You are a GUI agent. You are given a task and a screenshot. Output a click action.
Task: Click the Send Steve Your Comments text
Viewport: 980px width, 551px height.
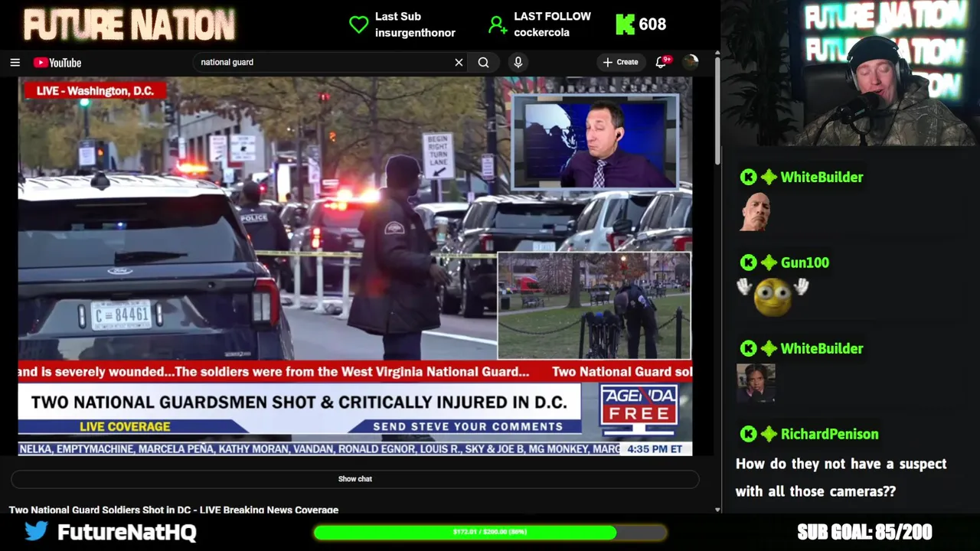pos(468,427)
